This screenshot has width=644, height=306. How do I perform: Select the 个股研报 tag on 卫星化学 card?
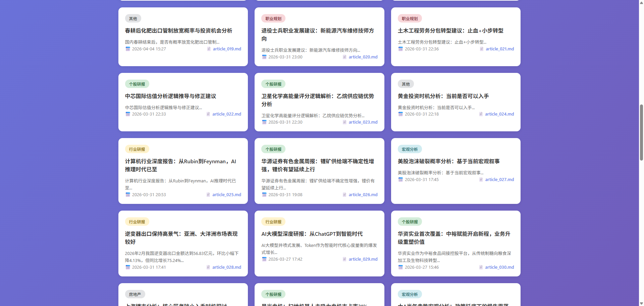click(x=273, y=84)
